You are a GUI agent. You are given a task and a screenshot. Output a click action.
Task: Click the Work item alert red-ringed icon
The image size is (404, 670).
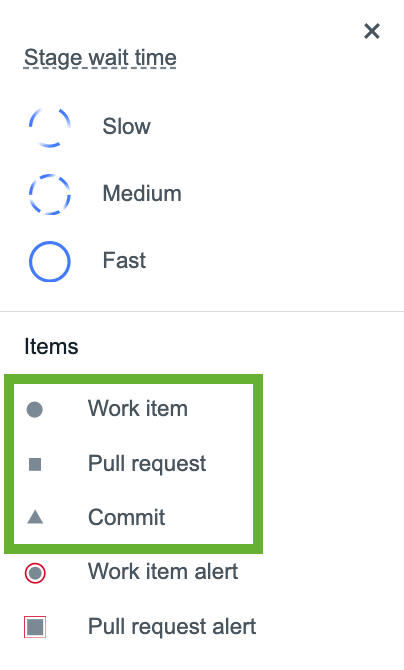click(35, 573)
